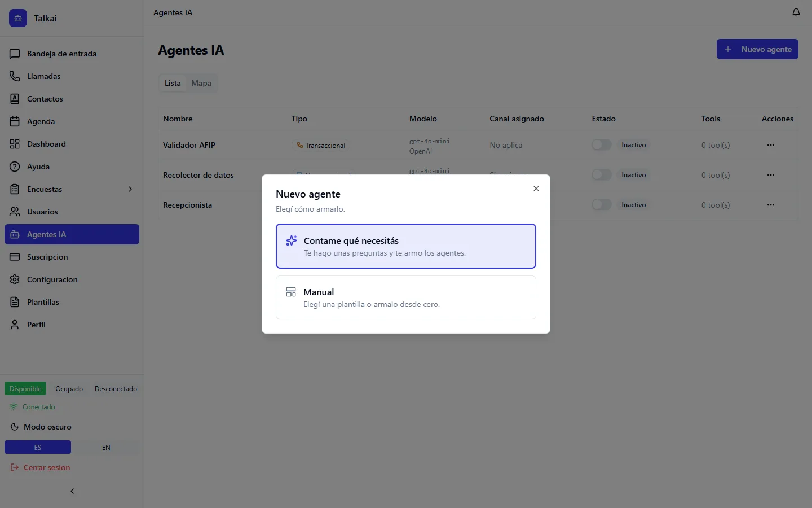
Task: Open the Agenda calendar icon
Action: (15, 121)
